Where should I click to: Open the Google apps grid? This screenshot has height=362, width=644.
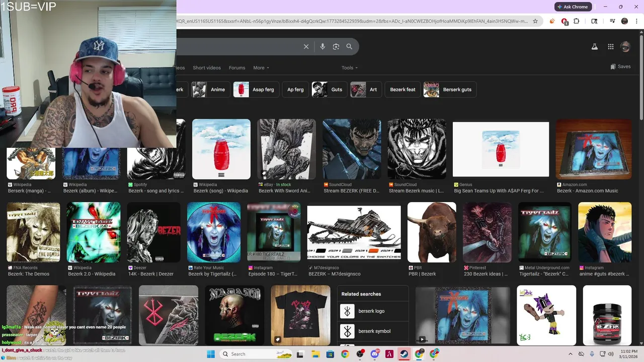[611, 47]
